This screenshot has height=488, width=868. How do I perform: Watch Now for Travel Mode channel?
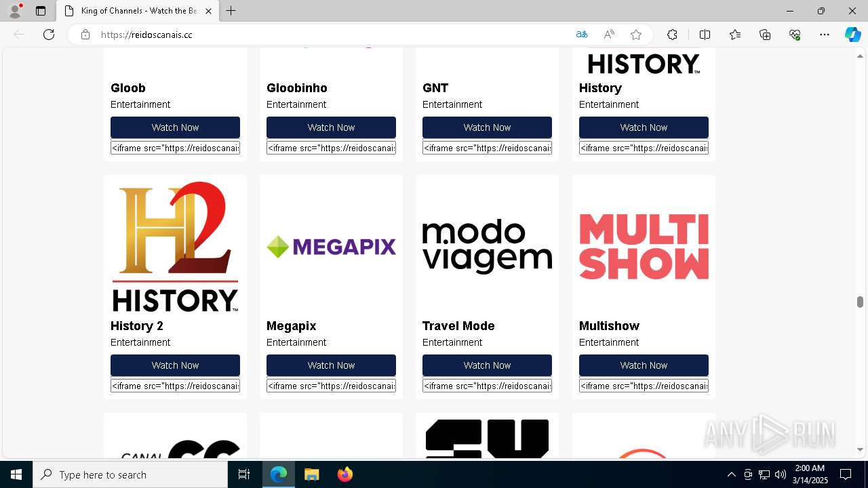[x=487, y=365]
